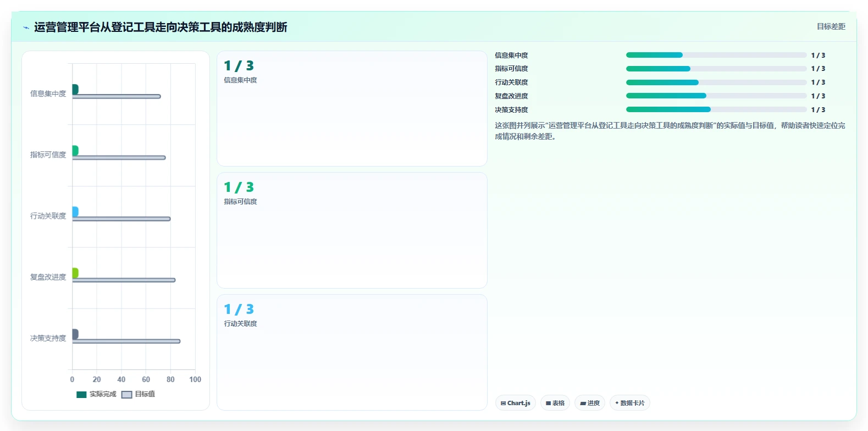Click the 信息集中度 progress bar
The image size is (868, 431).
coord(716,55)
